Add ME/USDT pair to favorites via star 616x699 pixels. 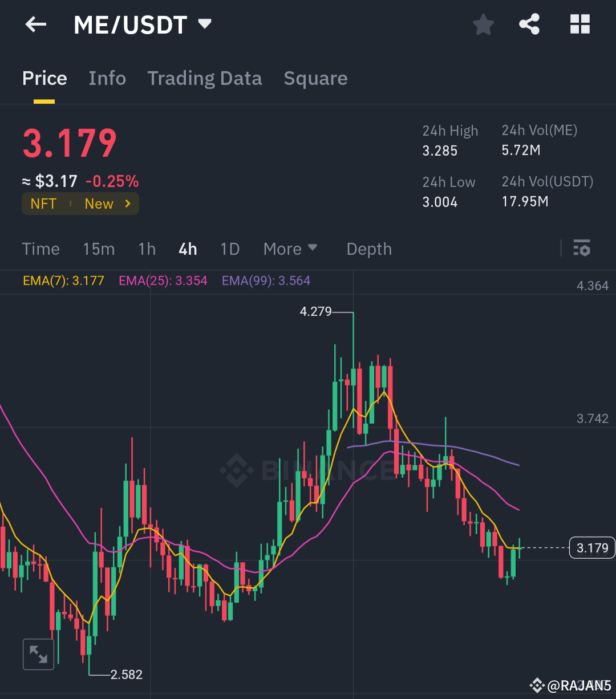483,24
